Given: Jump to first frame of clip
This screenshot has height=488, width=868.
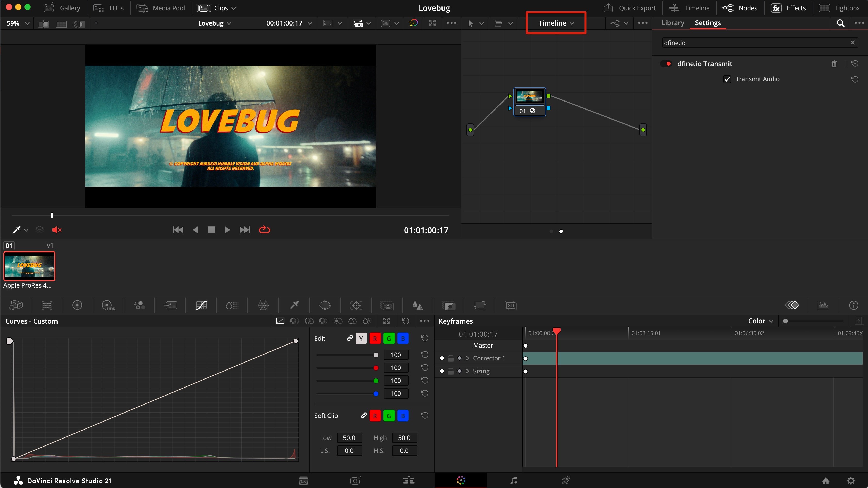Looking at the screenshot, I should click(x=178, y=230).
